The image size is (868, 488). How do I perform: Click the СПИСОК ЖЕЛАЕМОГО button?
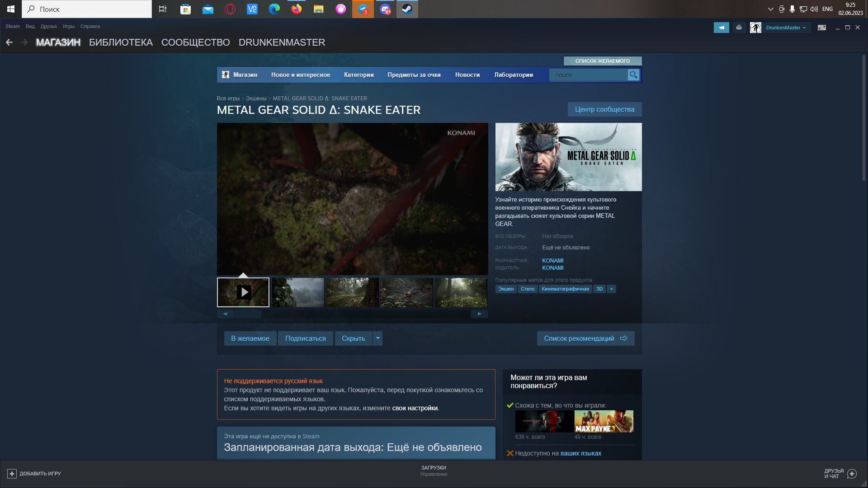[x=603, y=61]
